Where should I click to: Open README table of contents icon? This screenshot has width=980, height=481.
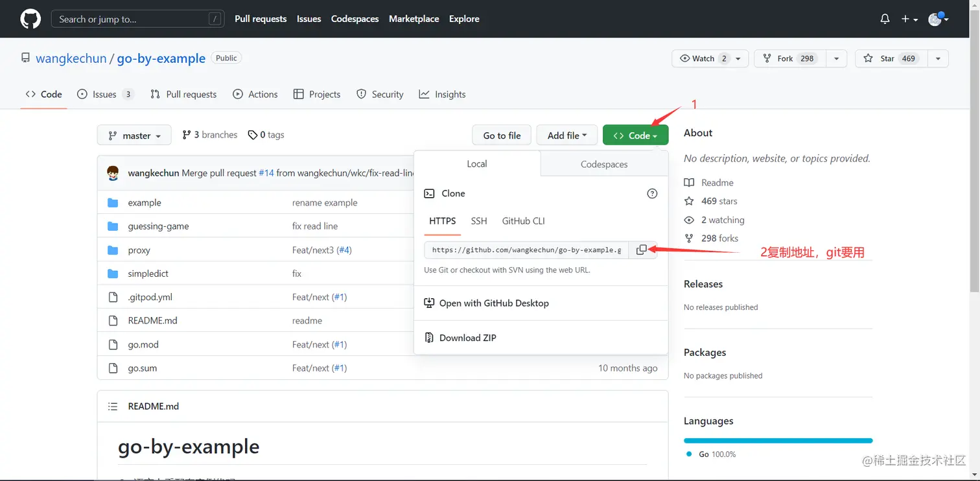(113, 406)
